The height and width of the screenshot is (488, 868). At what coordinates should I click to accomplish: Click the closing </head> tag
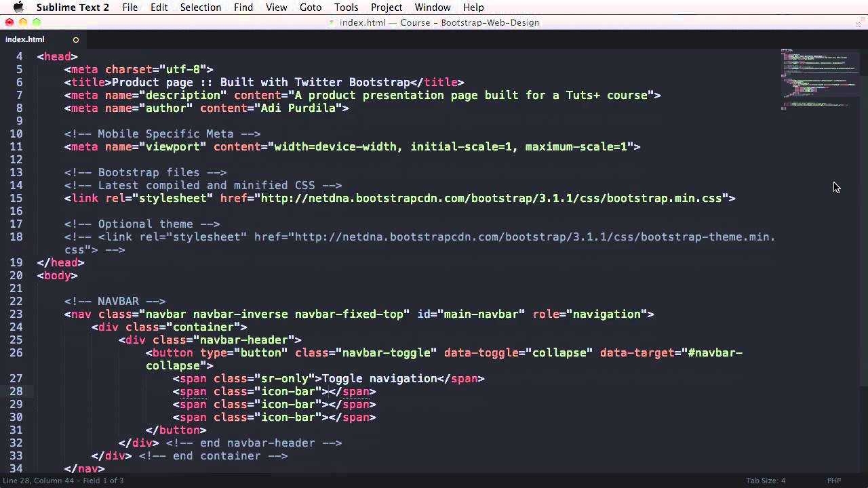point(61,263)
